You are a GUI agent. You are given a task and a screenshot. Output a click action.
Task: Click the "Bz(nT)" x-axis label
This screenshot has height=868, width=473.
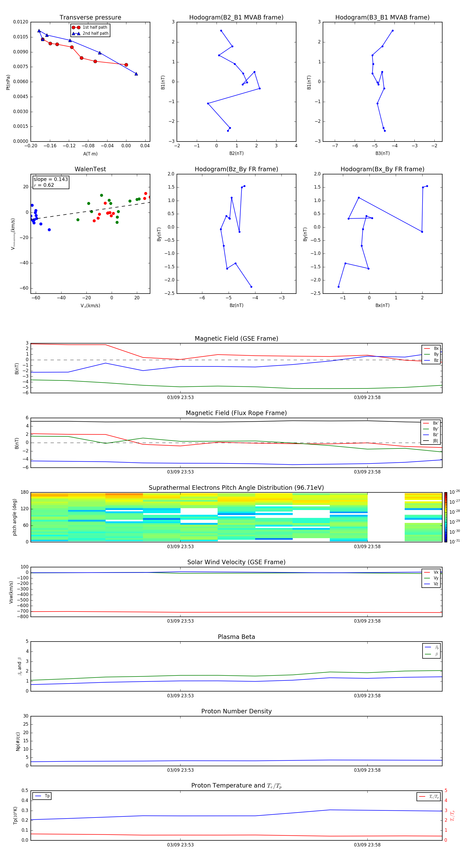point(236,305)
